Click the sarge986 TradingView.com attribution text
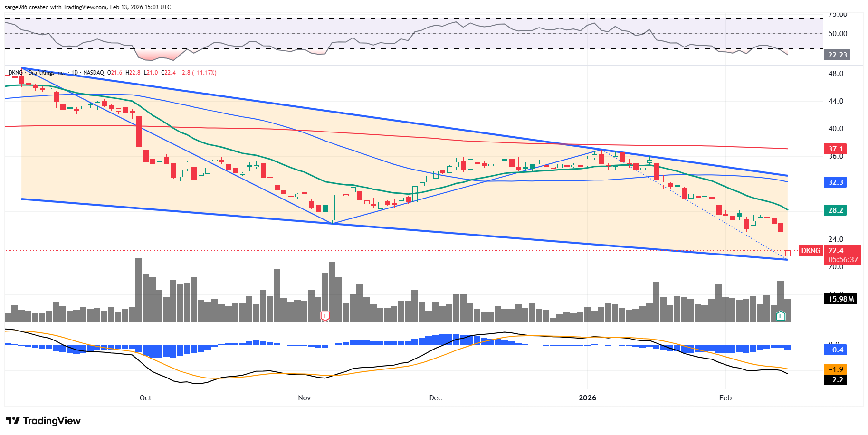The height and width of the screenshot is (435, 868). (x=87, y=7)
